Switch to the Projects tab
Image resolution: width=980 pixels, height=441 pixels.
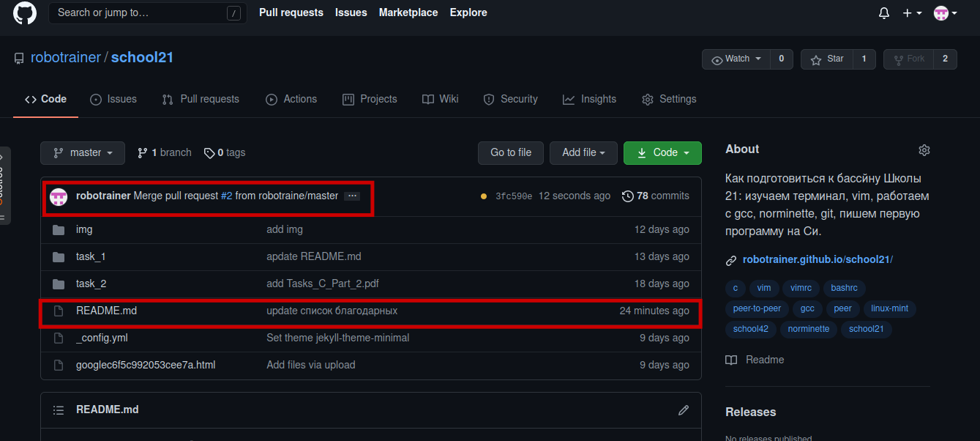click(x=370, y=99)
